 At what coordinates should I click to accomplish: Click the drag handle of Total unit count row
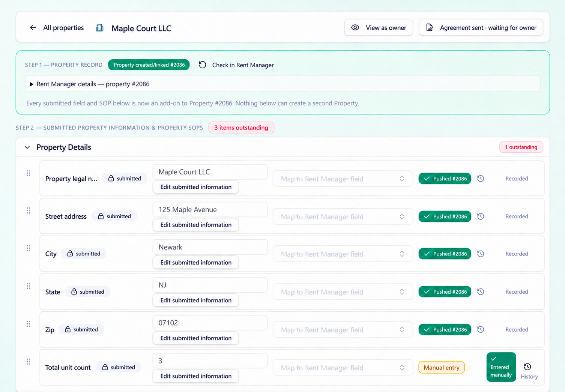pyautogui.click(x=29, y=362)
